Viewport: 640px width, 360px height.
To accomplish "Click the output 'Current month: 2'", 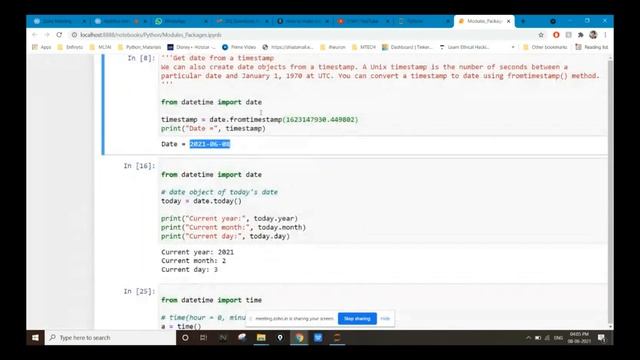I will click(193, 261).
